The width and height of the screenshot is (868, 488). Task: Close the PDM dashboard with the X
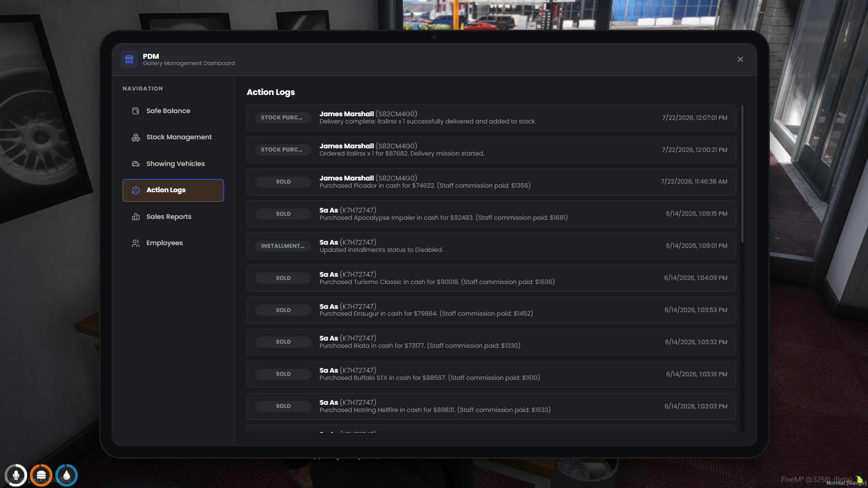[x=740, y=59]
